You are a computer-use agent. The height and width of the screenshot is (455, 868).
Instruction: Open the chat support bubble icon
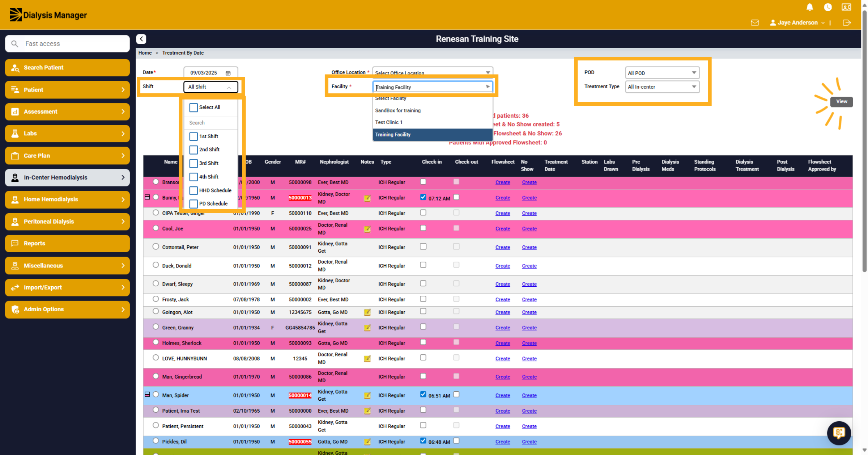(839, 433)
